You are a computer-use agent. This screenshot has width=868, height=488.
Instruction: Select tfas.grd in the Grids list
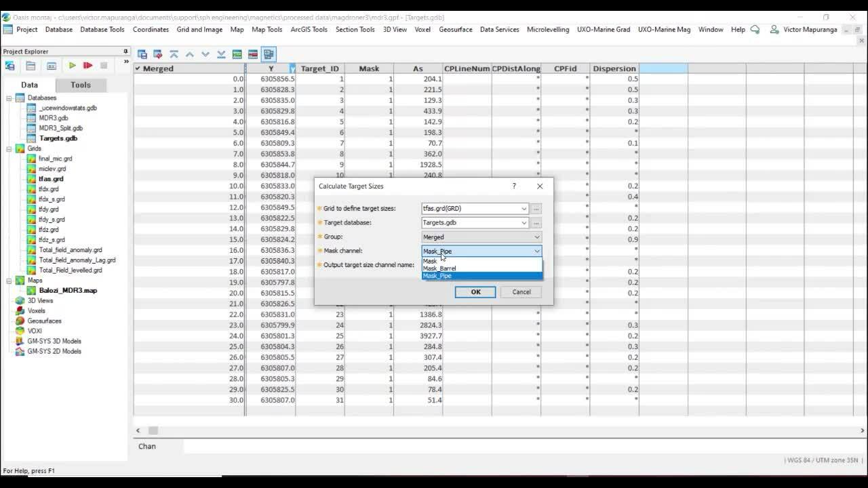(x=51, y=179)
